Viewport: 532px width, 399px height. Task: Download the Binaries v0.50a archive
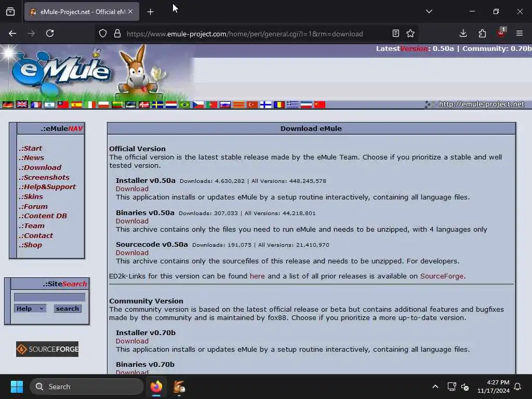132,221
